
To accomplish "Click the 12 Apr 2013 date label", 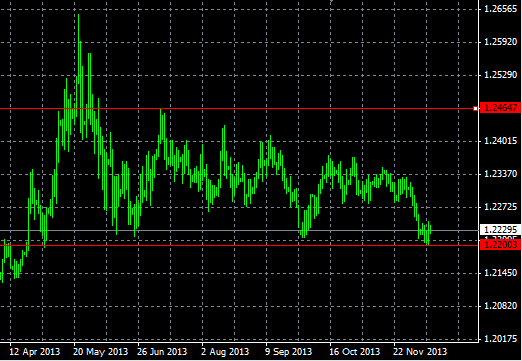I will pos(35,352).
